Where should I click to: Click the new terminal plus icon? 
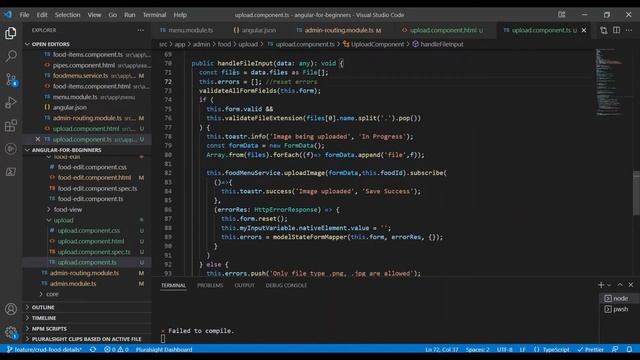coord(601,285)
